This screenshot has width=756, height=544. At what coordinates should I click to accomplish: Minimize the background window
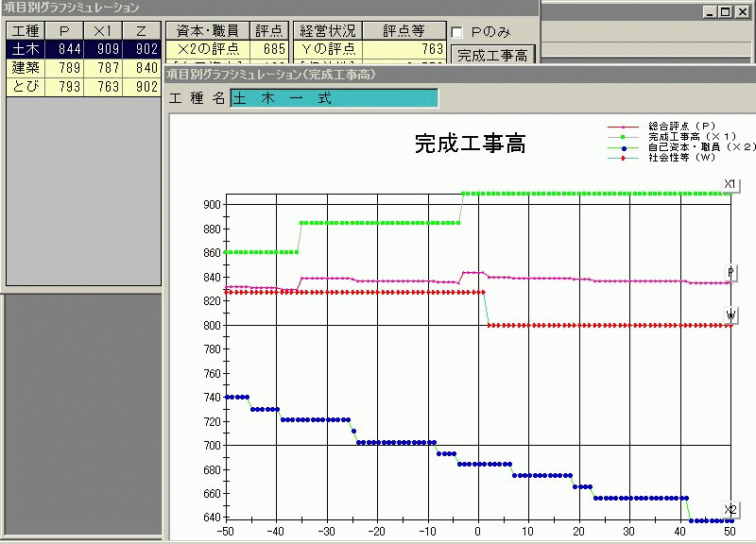[709, 11]
